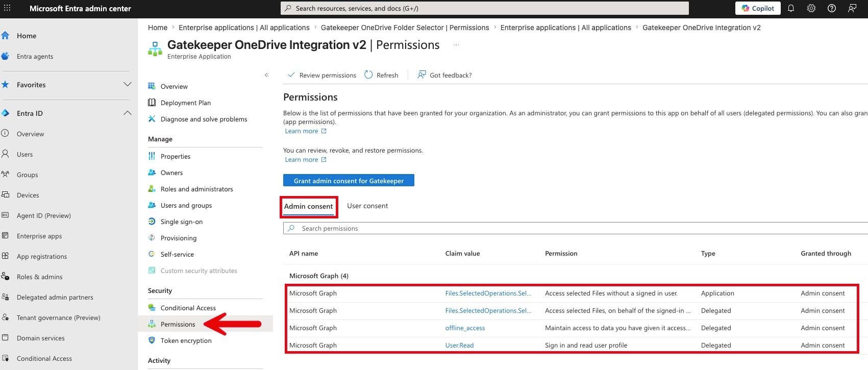Screen dimensions: 868x370
Task: Open the User.Read claim link
Action: [459, 346]
